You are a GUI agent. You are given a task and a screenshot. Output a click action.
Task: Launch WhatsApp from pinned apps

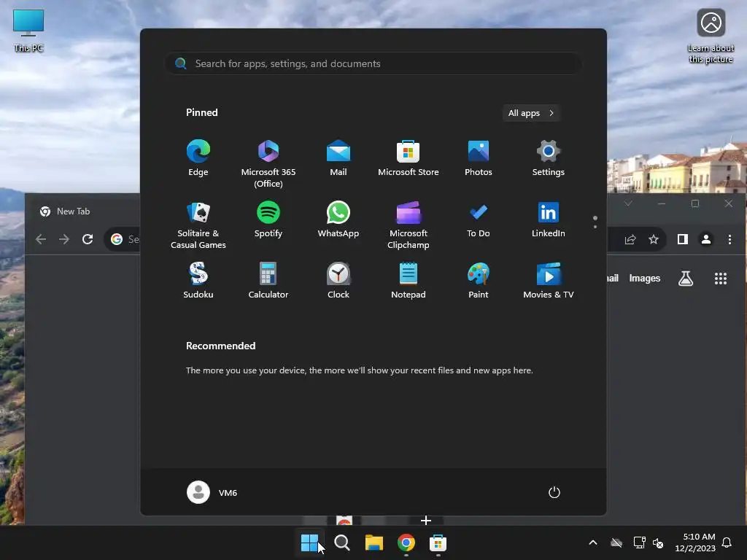coord(338,219)
